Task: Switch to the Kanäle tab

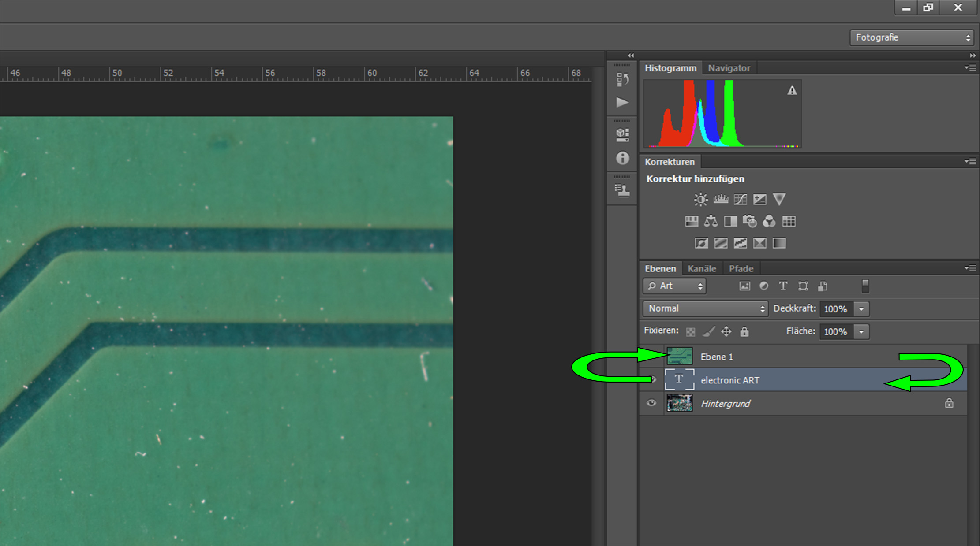Action: point(702,269)
